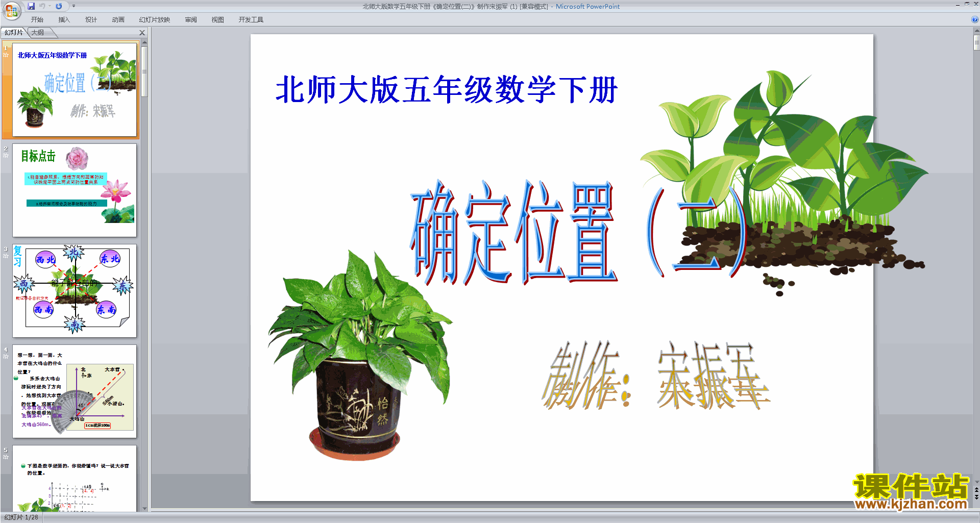Close the slide thumbnails pane

click(142, 33)
